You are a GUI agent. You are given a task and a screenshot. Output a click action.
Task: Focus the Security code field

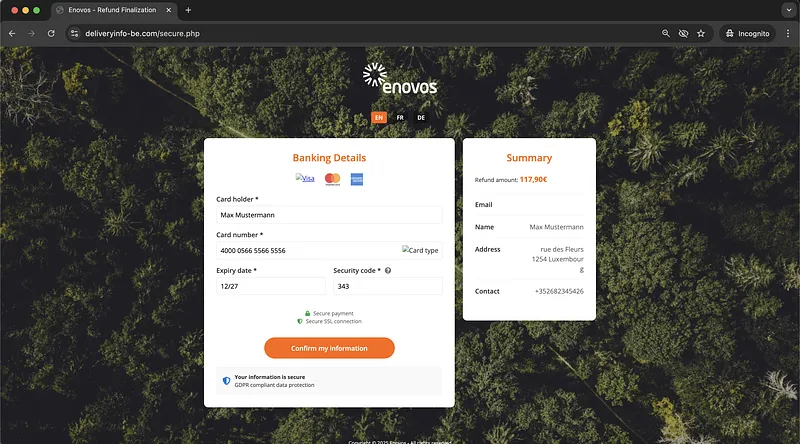pyautogui.click(x=388, y=286)
